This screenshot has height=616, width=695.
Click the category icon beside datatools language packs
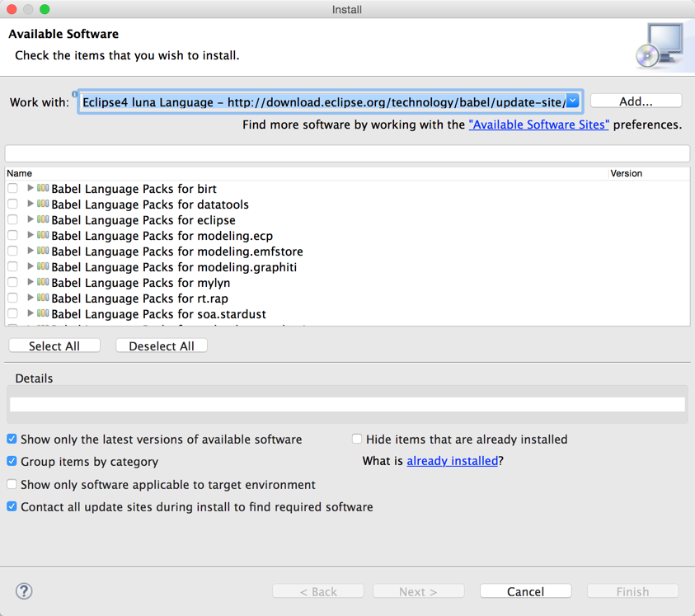[x=43, y=204]
